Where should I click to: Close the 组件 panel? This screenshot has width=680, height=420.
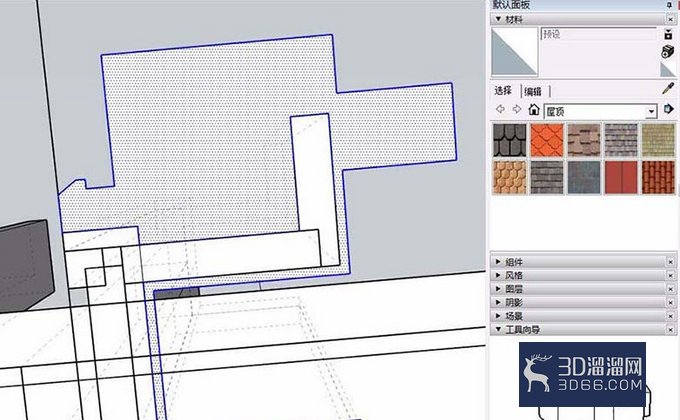pyautogui.click(x=670, y=262)
